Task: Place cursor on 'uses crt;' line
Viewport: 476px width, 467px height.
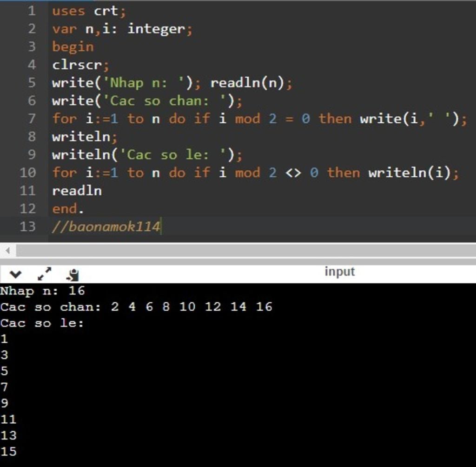Action: tap(89, 11)
